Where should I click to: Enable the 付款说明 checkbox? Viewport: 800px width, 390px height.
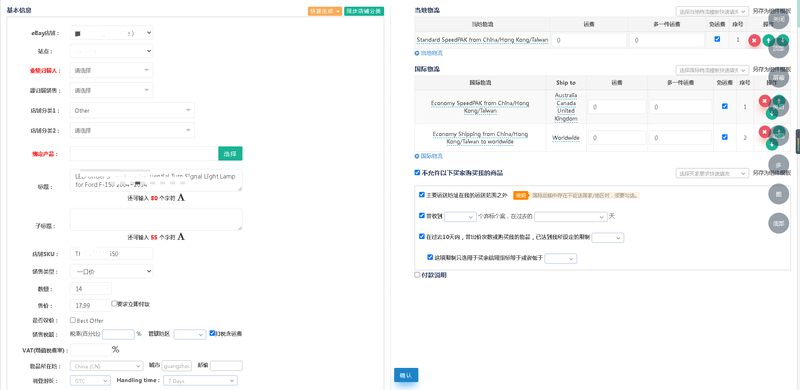(417, 275)
